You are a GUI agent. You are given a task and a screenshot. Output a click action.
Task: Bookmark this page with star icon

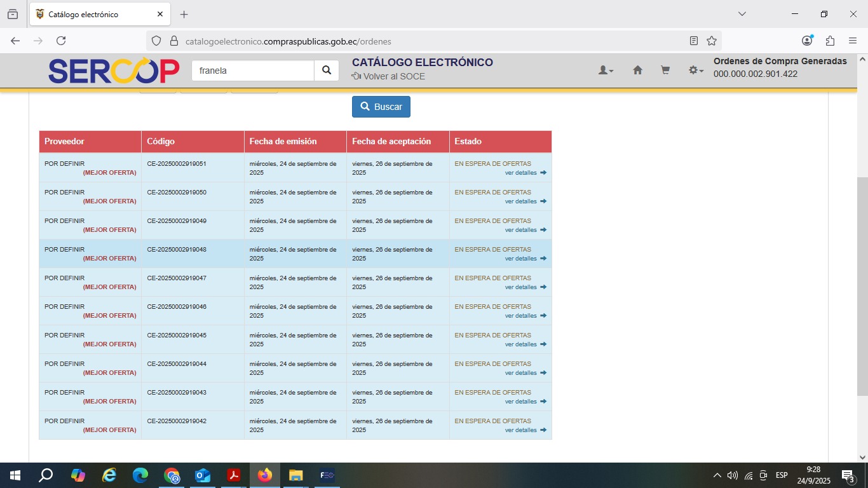coord(712,41)
